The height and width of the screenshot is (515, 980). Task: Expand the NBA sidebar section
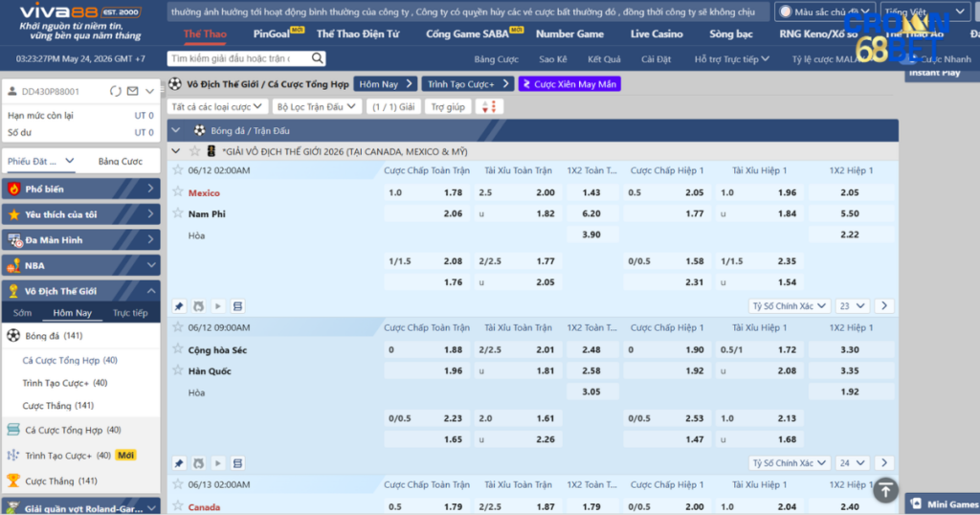click(81, 265)
